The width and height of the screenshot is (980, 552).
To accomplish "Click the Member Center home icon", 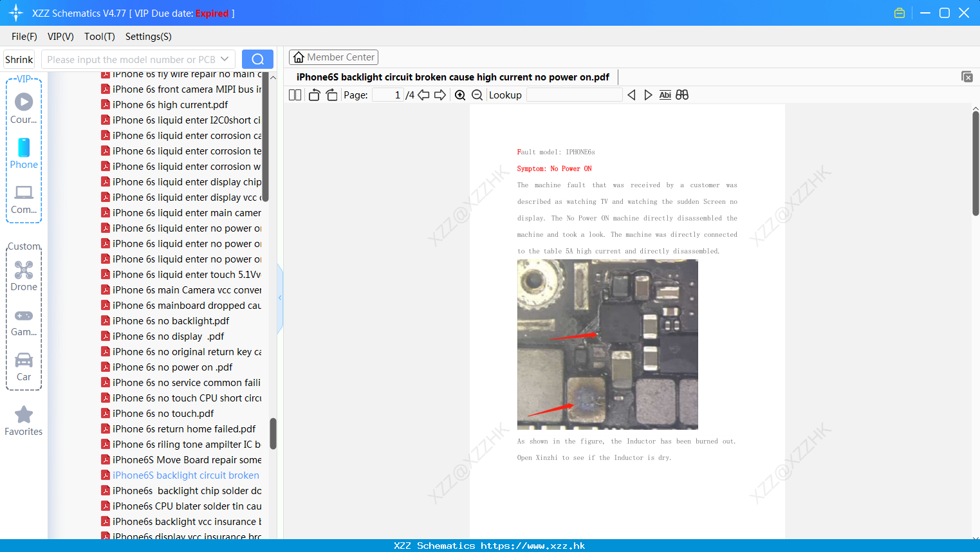I will click(x=299, y=57).
